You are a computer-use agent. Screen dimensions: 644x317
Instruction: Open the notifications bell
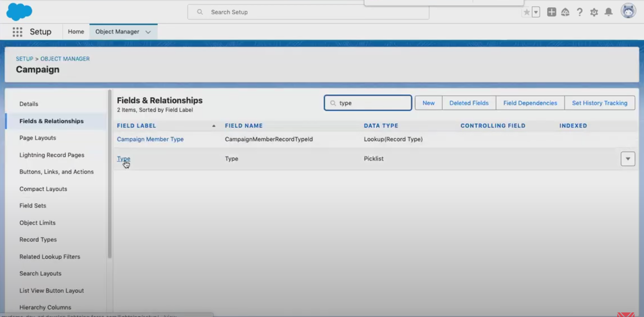608,12
